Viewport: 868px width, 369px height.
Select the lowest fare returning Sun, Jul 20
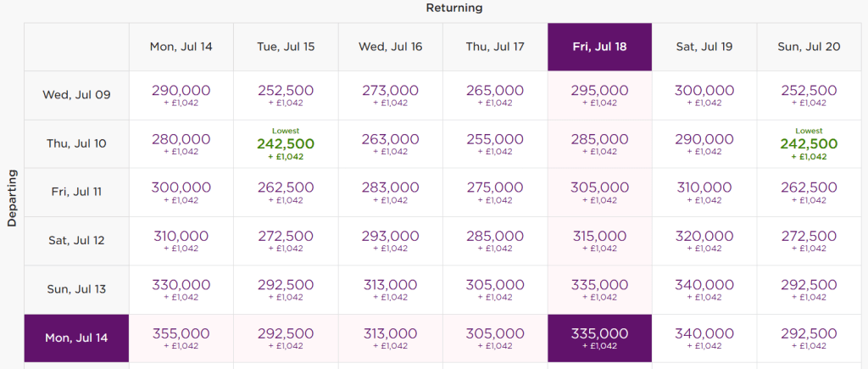809,144
